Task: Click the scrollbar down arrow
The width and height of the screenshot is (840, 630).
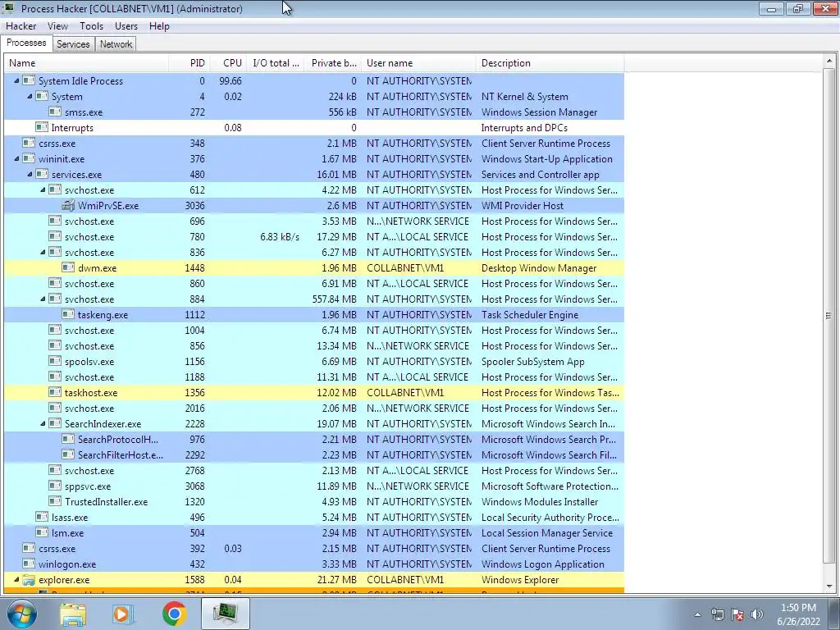Action: tap(829, 586)
